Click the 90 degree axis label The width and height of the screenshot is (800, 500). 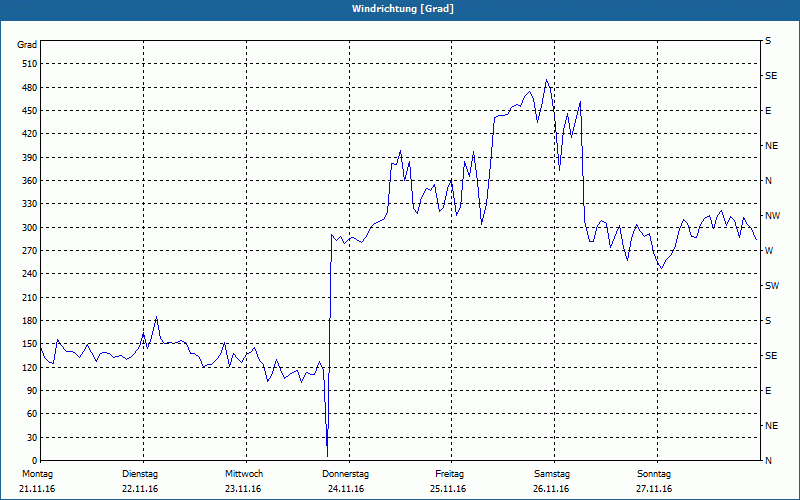(x=32, y=391)
